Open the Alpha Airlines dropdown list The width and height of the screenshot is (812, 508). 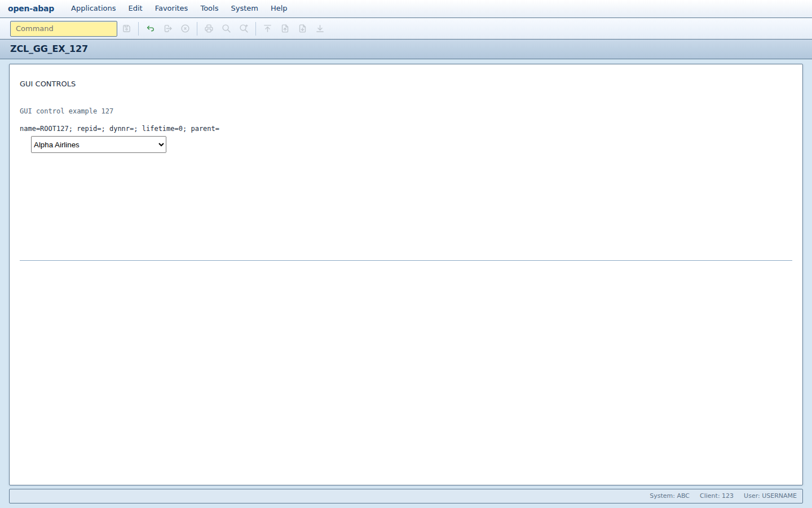coord(99,144)
